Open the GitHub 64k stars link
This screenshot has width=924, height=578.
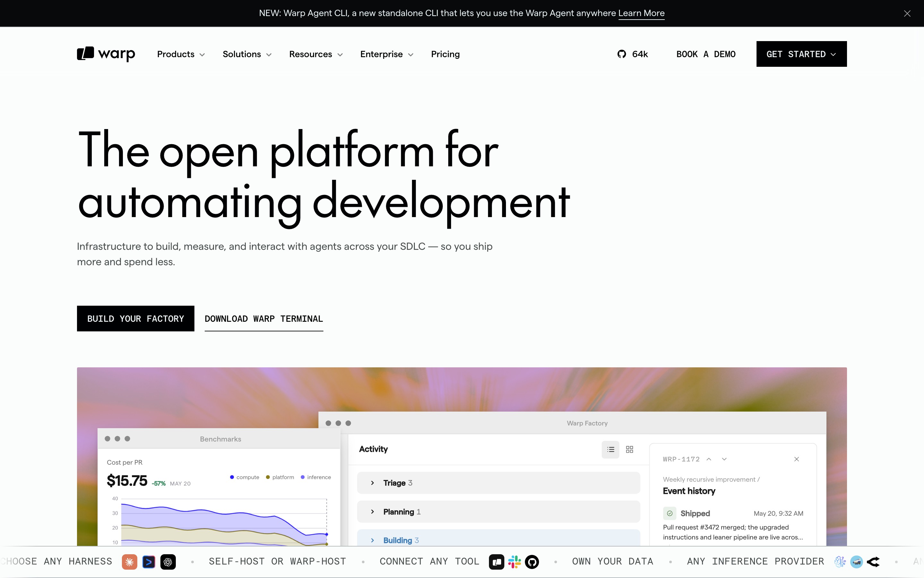click(632, 54)
